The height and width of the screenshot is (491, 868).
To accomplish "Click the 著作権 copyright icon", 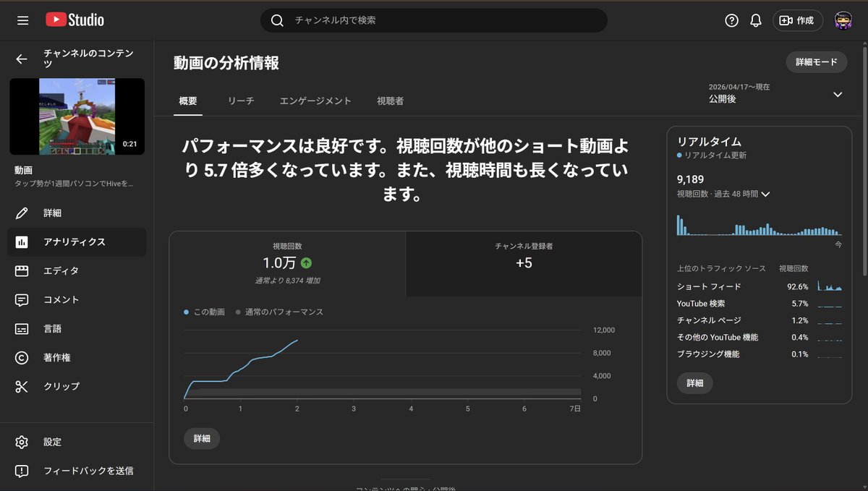I will 22,358.
